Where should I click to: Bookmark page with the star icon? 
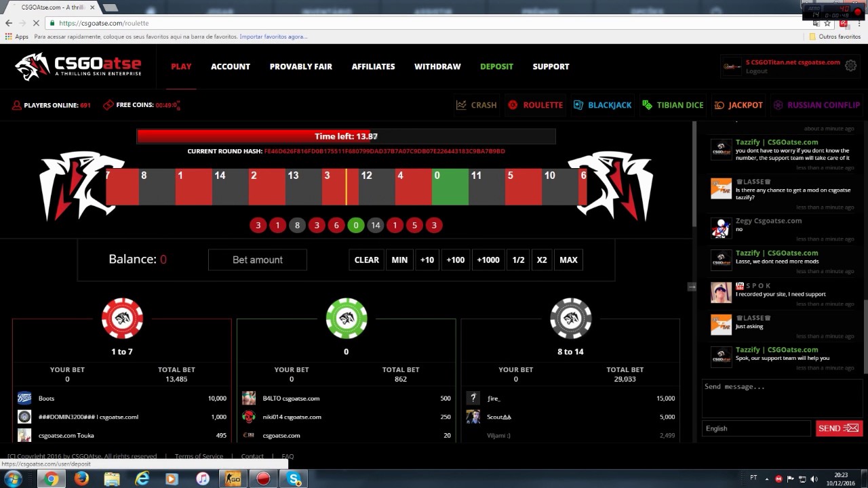click(827, 23)
